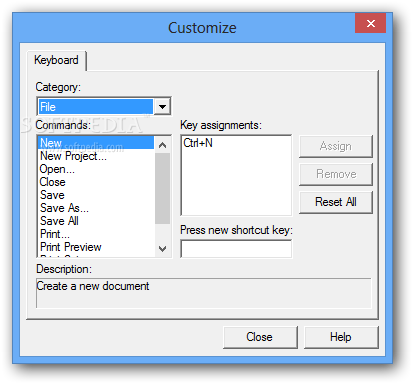This screenshot has width=413, height=384.
Task: Focus the Press new shortcut key field
Action: [236, 249]
